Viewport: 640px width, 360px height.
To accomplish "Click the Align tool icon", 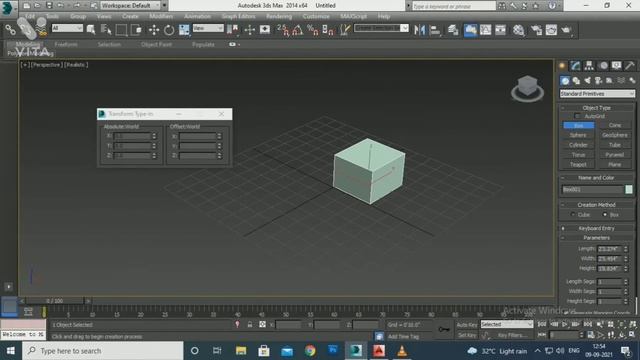I will tap(435, 30).
